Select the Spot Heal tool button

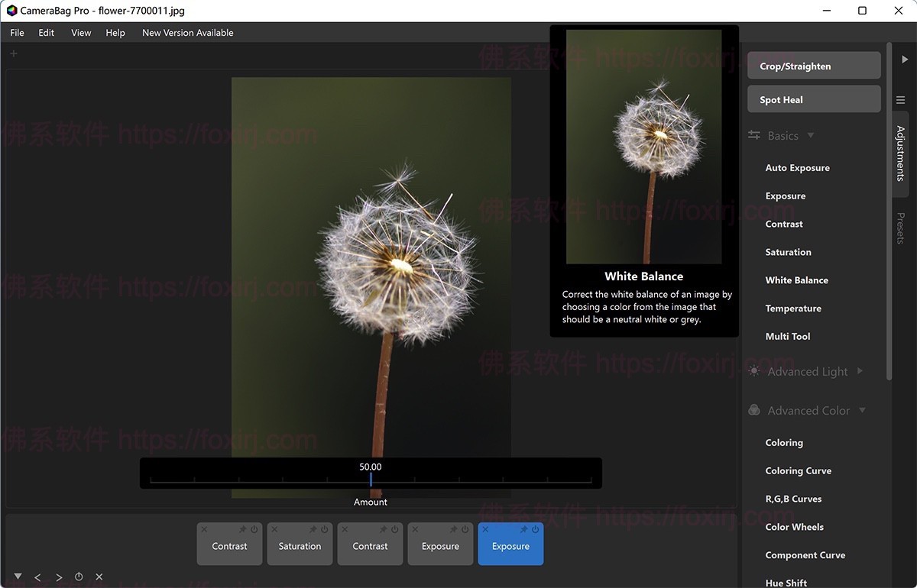813,99
